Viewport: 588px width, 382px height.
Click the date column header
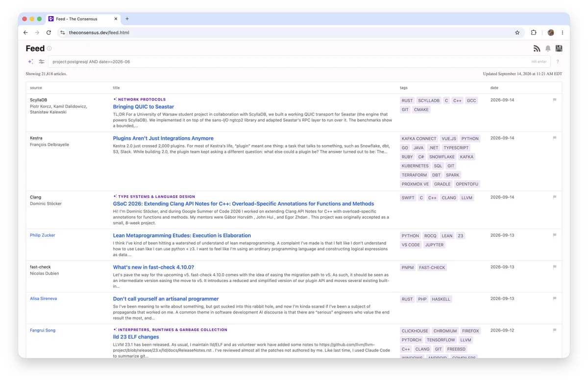pyautogui.click(x=494, y=88)
